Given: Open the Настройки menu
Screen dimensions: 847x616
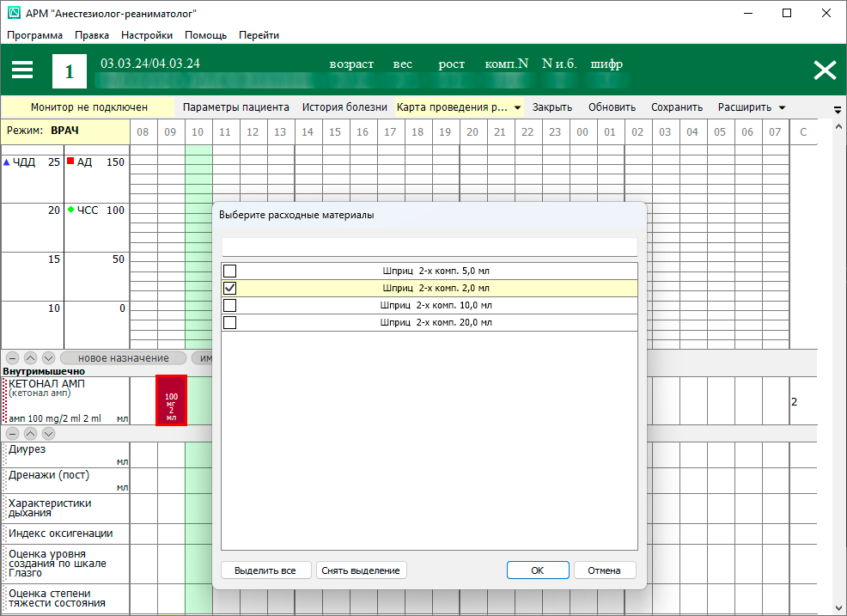Looking at the screenshot, I should point(147,35).
